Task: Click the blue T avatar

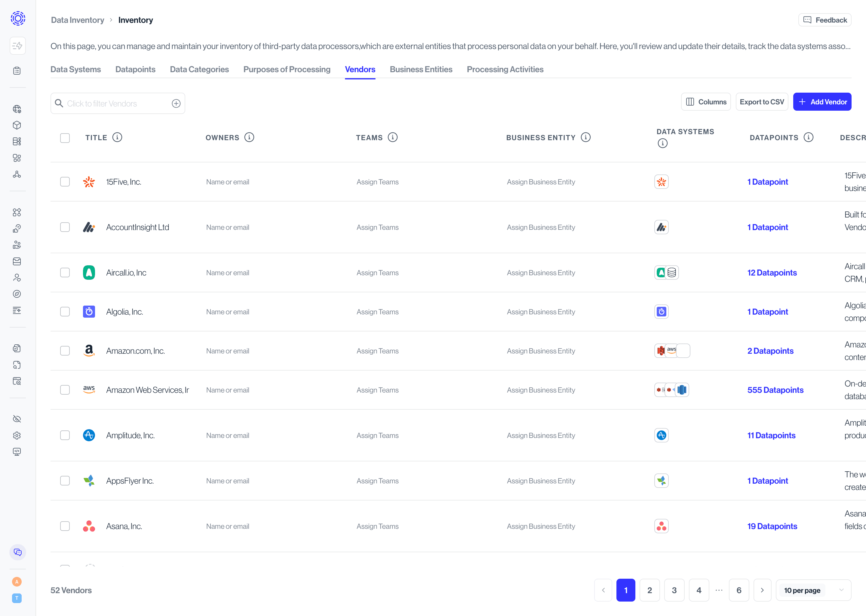Action: [x=17, y=598]
